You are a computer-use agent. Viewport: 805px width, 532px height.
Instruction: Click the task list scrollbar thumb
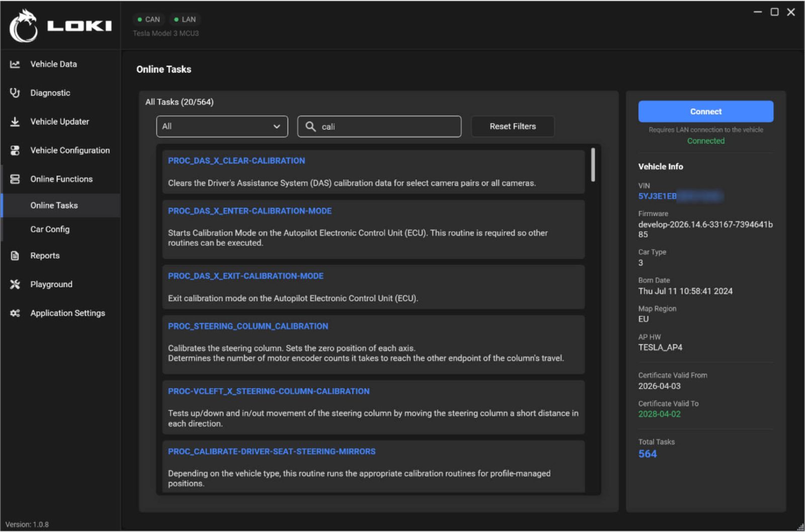point(593,164)
